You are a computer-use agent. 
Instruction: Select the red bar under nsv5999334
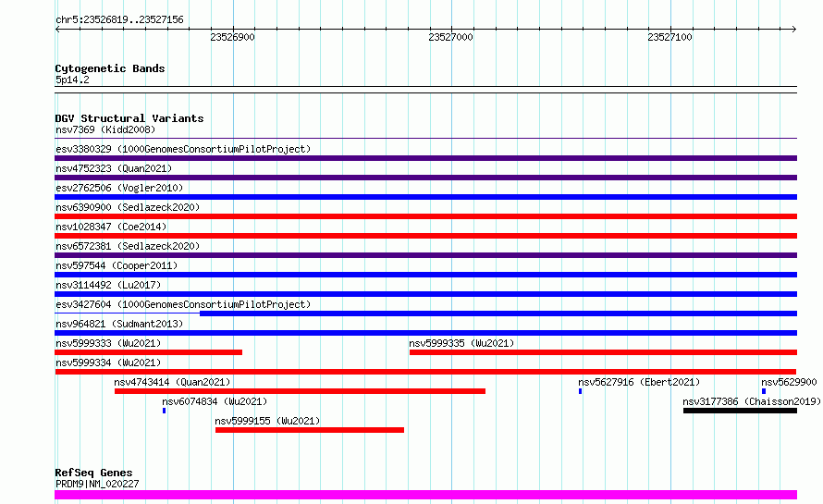coord(425,372)
